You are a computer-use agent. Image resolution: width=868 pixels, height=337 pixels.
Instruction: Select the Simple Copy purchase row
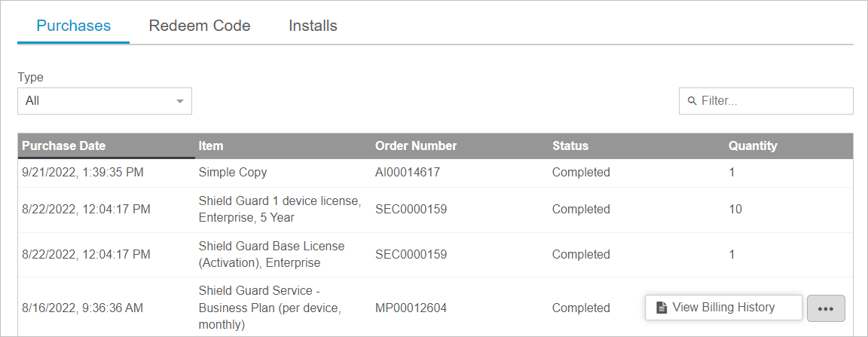point(435,173)
